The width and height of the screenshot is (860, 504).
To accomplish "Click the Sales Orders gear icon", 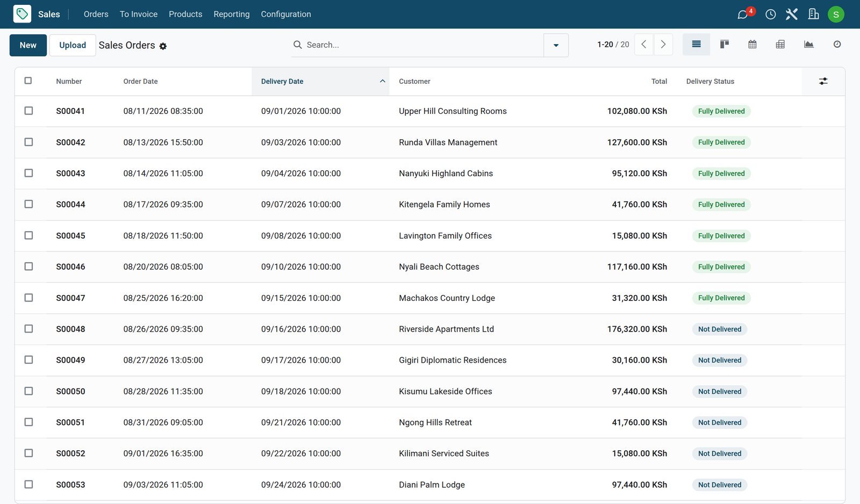I will pos(163,46).
